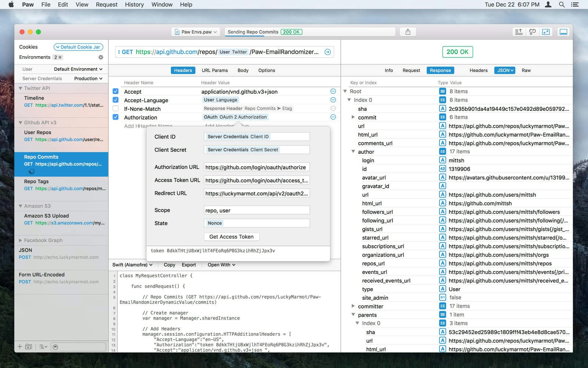Remove the Accept header row
588x368 pixels.
tap(333, 91)
